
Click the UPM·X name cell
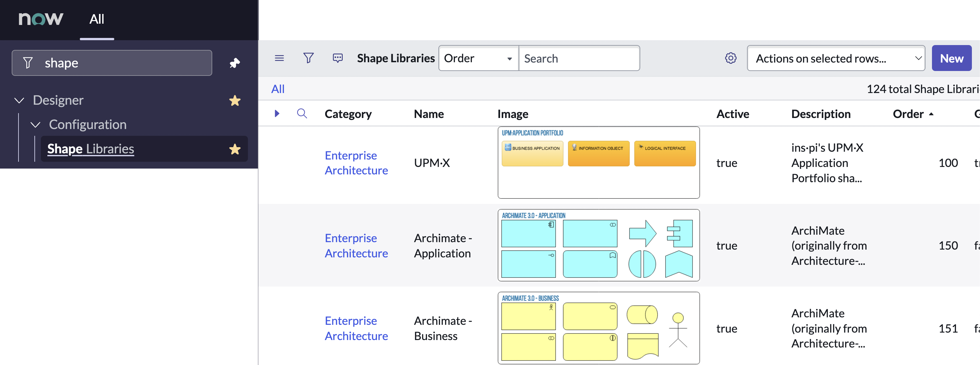(432, 163)
